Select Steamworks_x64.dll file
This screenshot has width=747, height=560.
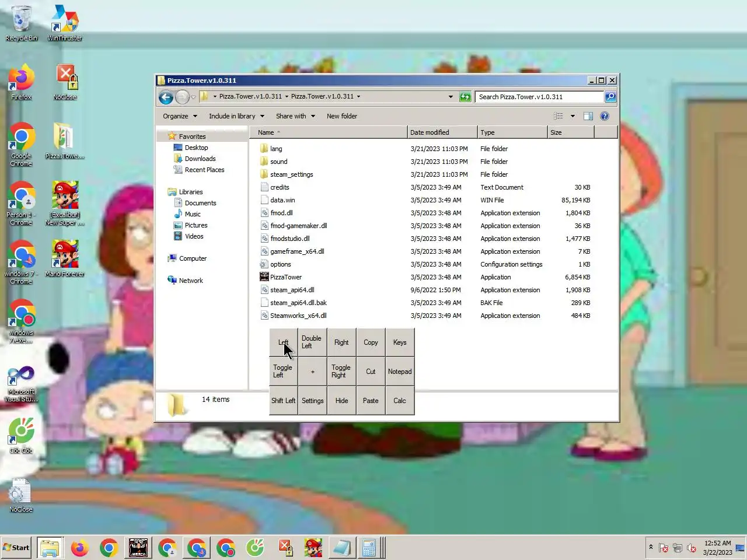pos(298,316)
